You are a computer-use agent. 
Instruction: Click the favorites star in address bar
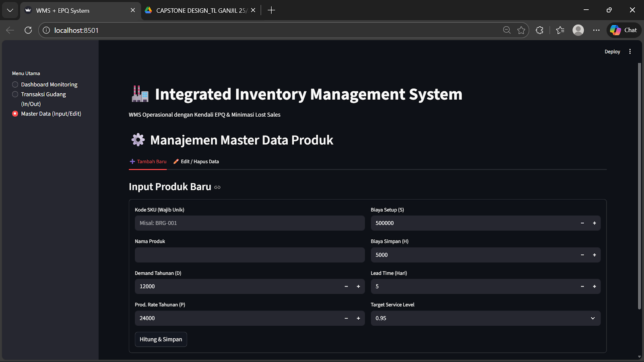click(521, 30)
